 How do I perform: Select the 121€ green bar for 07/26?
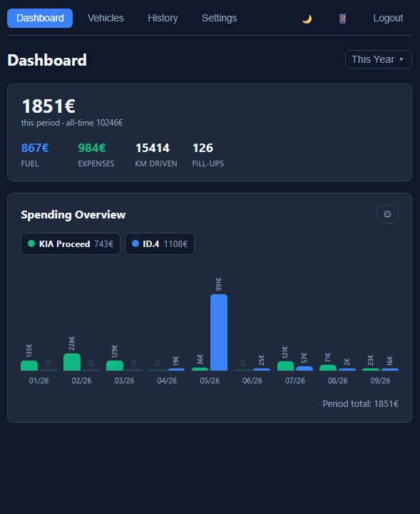[285, 366]
